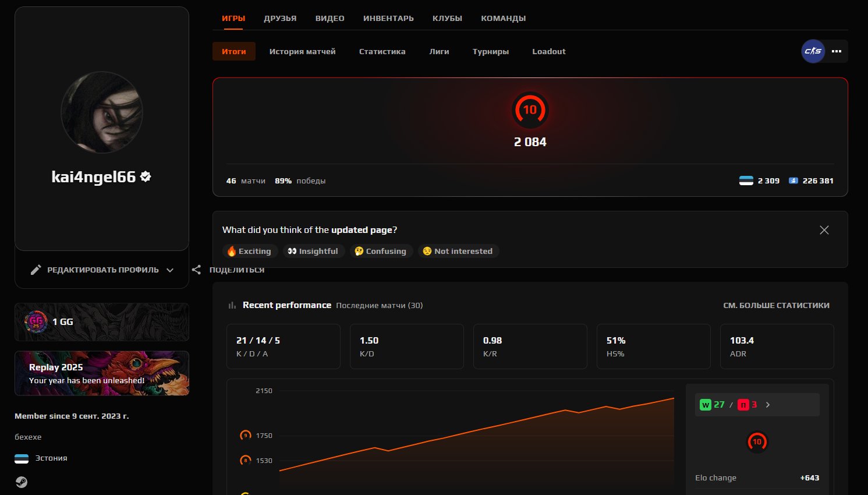Select the Insightful feedback chip
The width and height of the screenshot is (868, 495).
tap(314, 251)
